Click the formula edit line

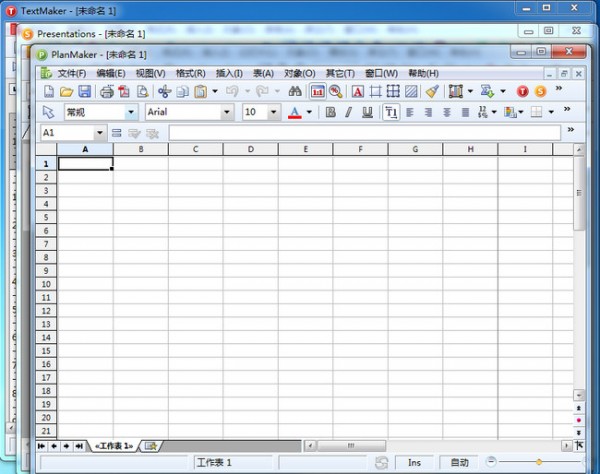tap(365, 133)
